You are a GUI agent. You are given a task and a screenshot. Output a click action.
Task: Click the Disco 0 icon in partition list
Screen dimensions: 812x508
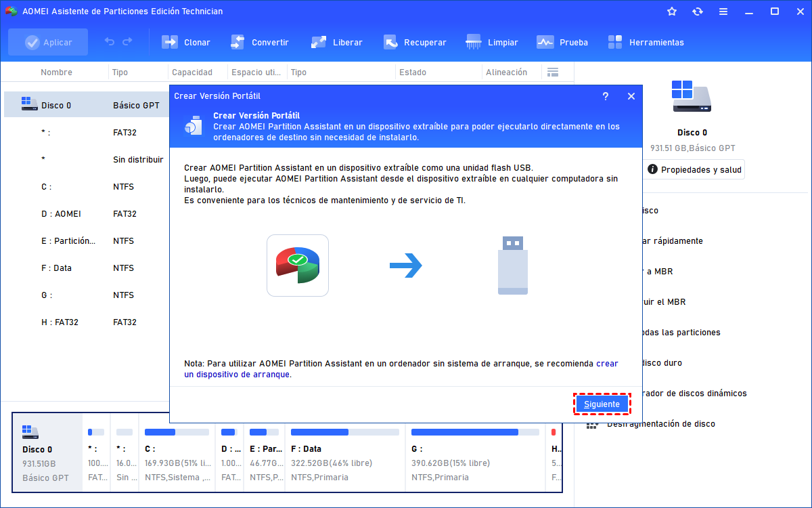click(x=29, y=105)
